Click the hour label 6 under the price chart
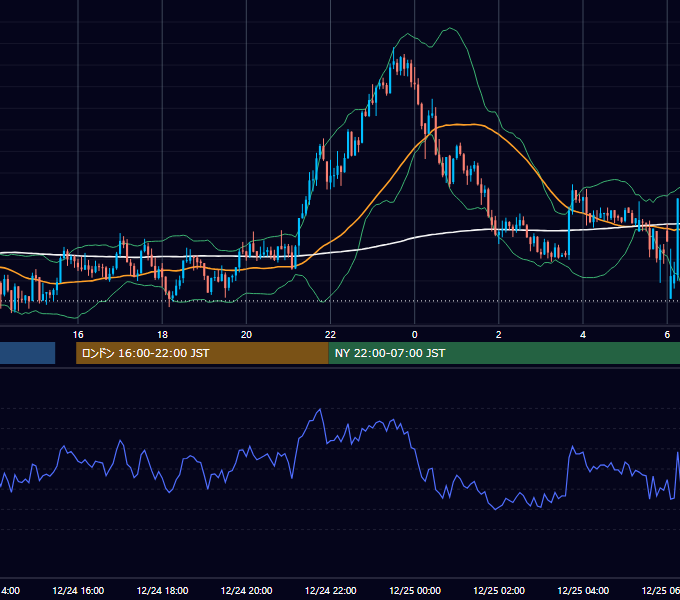Screen dimensions: 680x600 coord(667,335)
